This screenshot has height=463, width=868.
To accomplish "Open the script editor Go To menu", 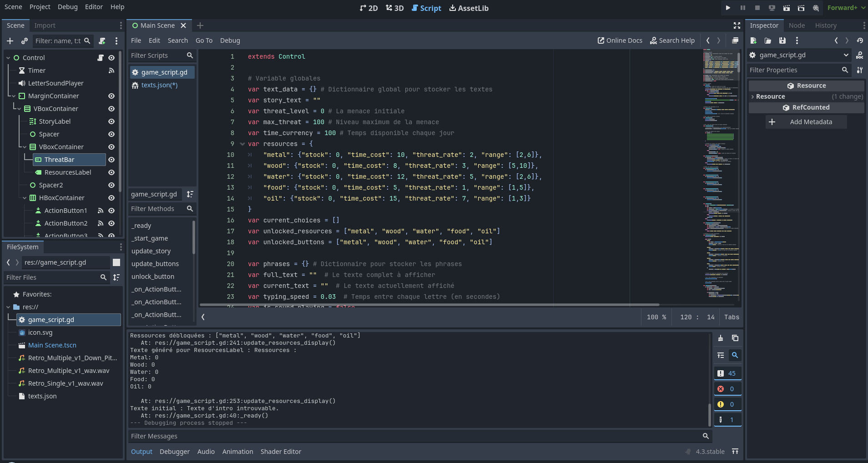I will [x=204, y=40].
